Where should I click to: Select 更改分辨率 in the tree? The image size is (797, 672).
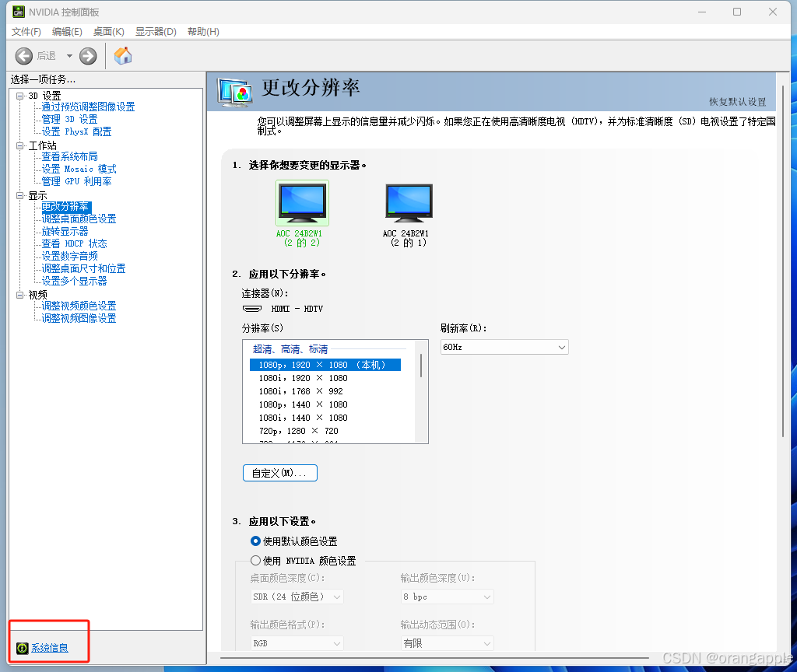pyautogui.click(x=65, y=206)
